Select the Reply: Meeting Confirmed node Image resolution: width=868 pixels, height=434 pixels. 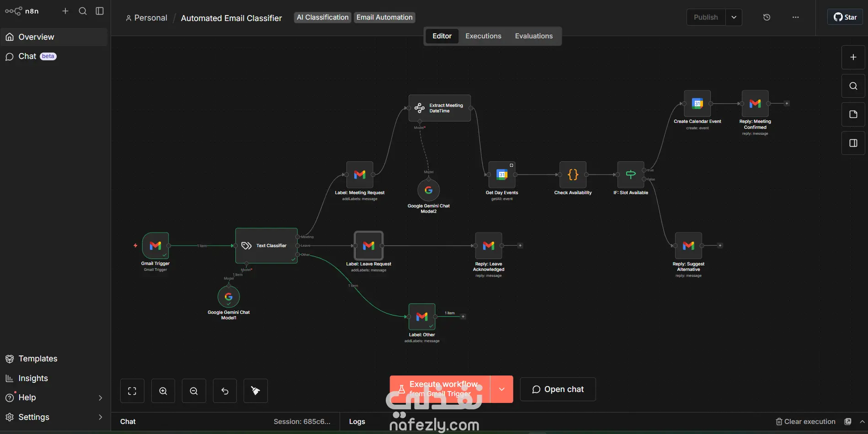click(755, 104)
